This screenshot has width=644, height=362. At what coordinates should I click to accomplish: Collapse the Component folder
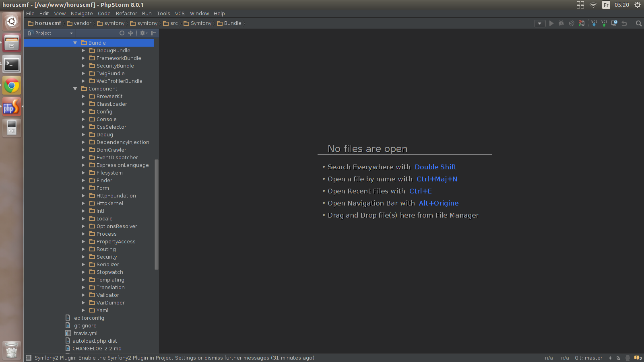75,89
